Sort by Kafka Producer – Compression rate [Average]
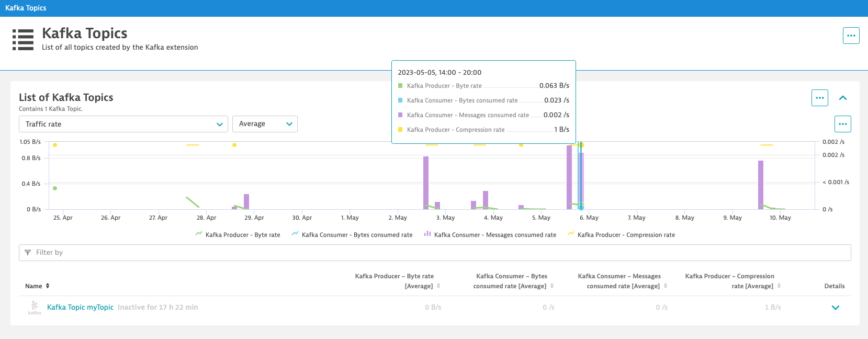 730,281
